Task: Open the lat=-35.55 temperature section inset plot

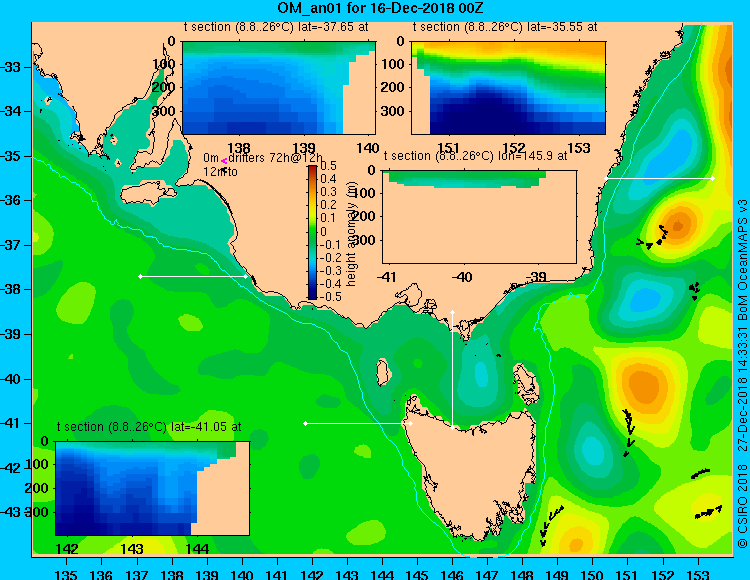Action: point(508,88)
